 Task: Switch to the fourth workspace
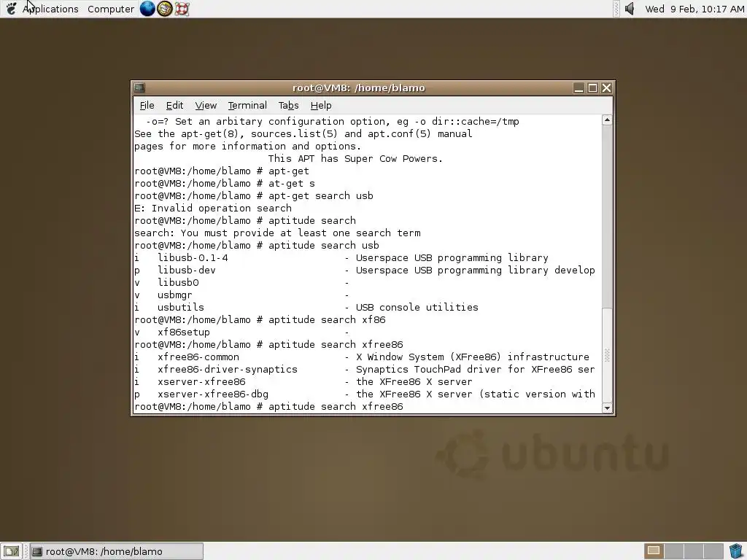(713, 551)
